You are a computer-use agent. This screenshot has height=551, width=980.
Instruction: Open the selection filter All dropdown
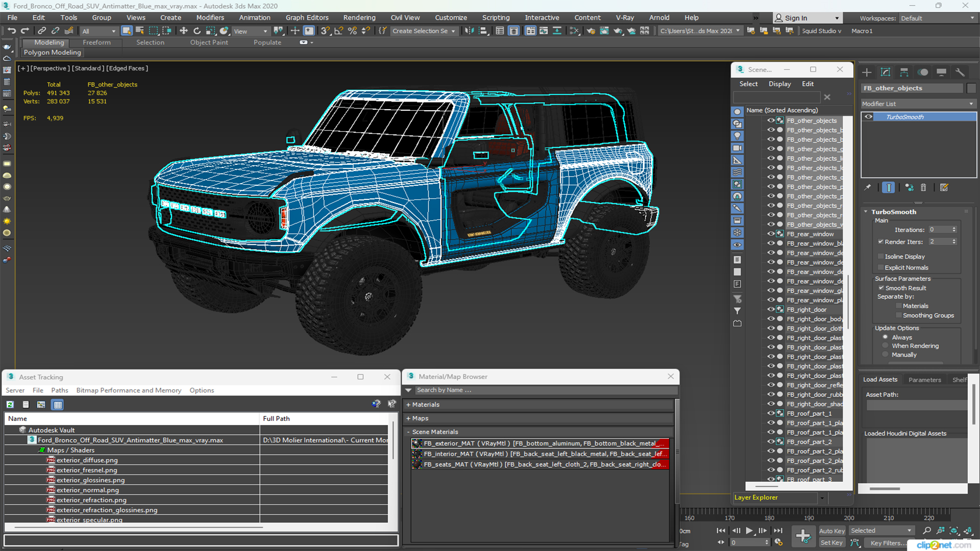(99, 31)
